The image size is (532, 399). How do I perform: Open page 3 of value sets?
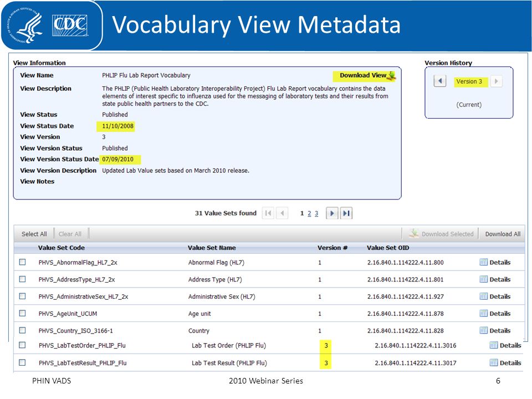click(x=316, y=213)
